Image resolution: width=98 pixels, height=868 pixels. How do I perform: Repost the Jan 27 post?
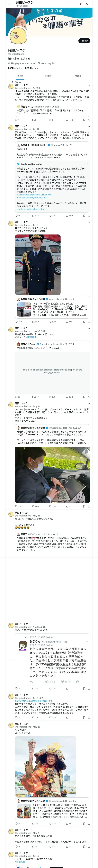click(35, 216)
